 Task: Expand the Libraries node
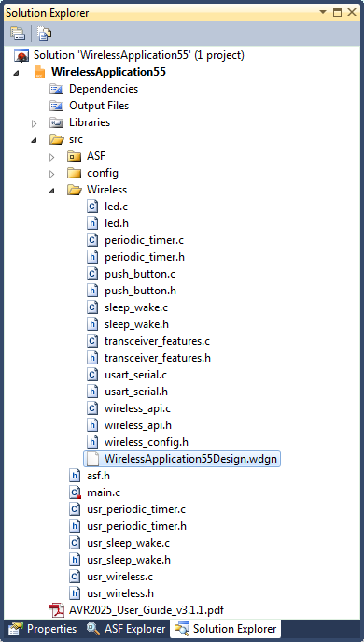[x=35, y=122]
